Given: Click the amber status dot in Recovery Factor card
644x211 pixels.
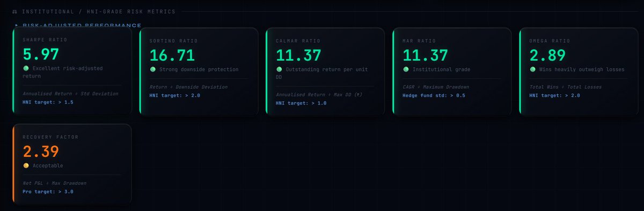Looking at the screenshot, I should [26, 165].
